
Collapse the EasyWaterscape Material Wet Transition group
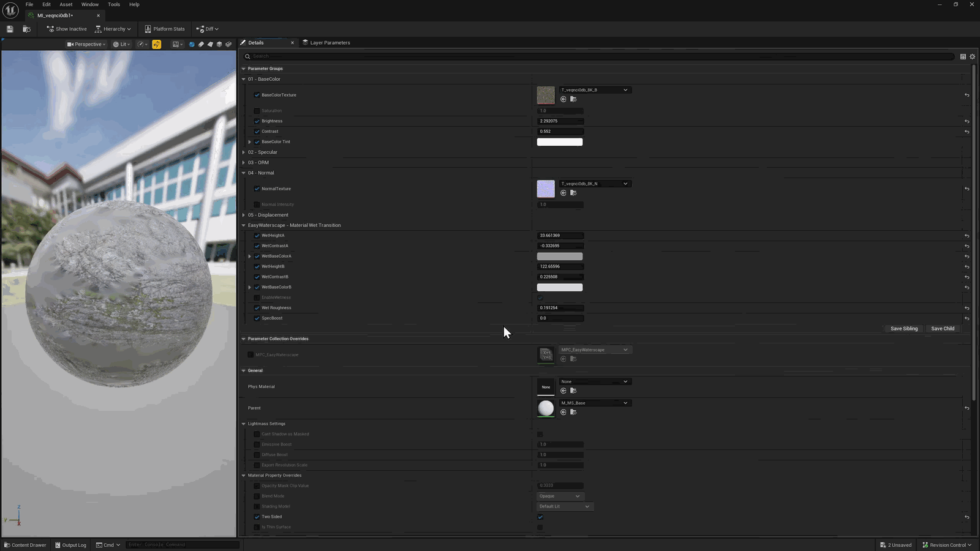(244, 225)
